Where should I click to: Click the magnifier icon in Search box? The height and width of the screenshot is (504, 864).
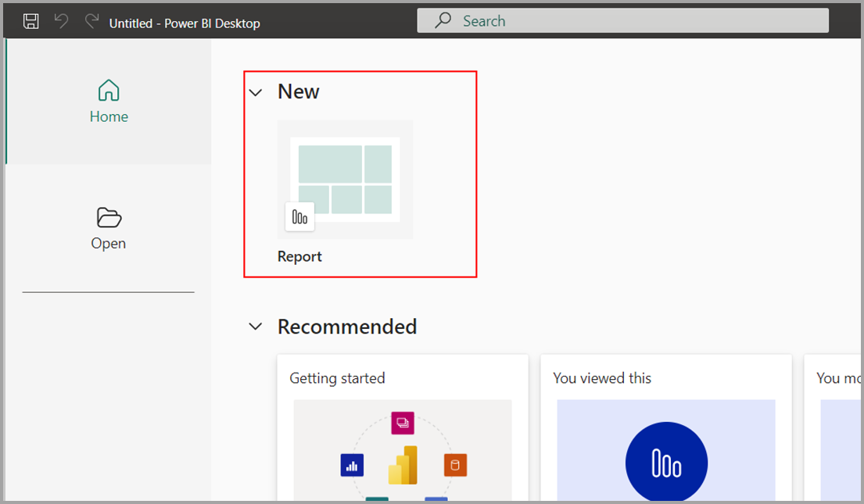443,20
